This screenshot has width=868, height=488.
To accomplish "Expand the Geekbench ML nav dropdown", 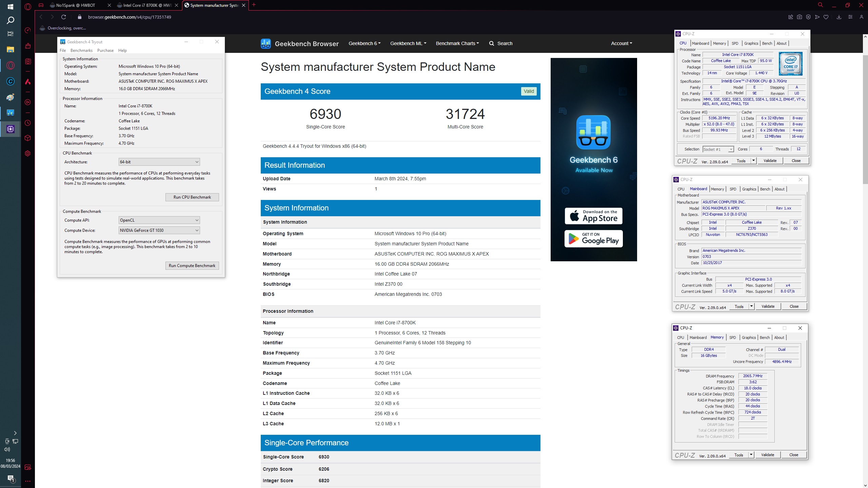I will (408, 43).
